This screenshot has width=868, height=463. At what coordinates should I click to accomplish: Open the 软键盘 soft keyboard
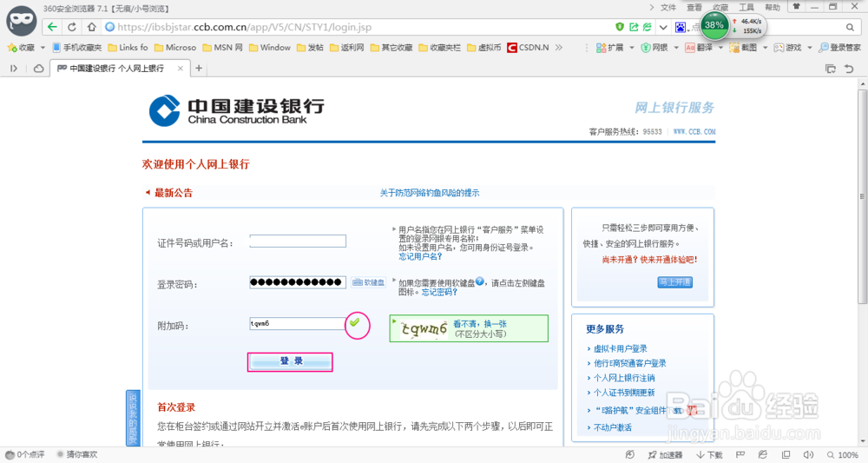pyautogui.click(x=368, y=282)
